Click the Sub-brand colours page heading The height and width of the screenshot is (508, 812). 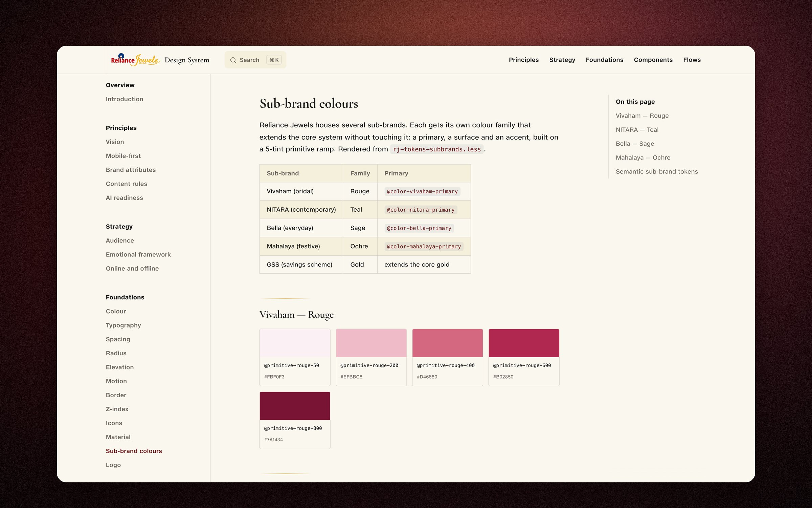tap(309, 103)
